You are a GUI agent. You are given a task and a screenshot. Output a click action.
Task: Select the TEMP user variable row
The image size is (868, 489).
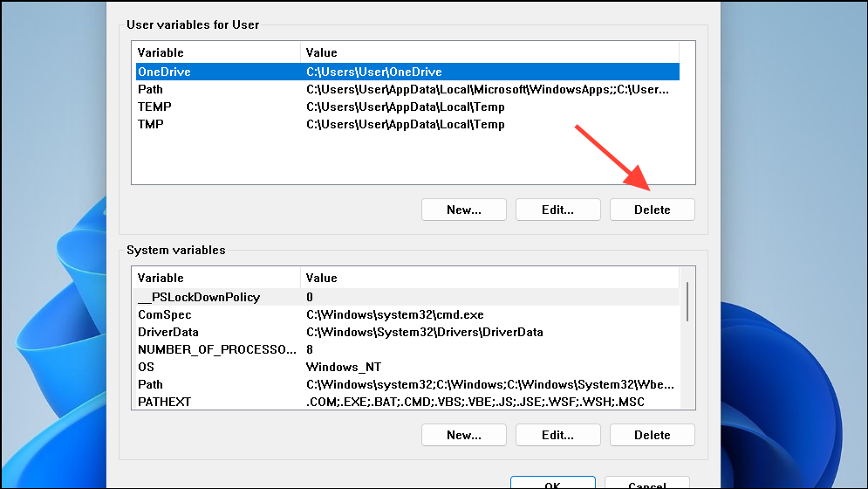pyautogui.click(x=407, y=107)
